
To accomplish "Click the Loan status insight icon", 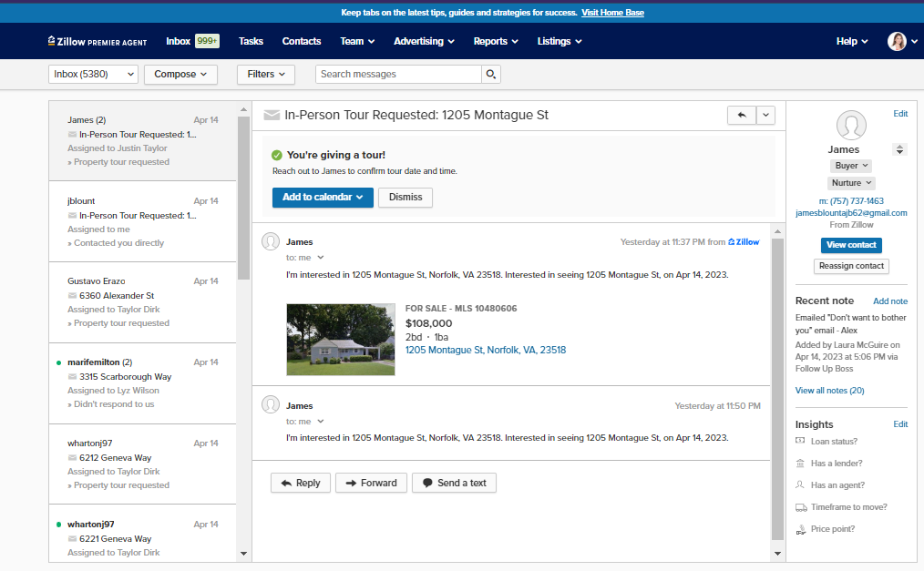I will point(800,441).
